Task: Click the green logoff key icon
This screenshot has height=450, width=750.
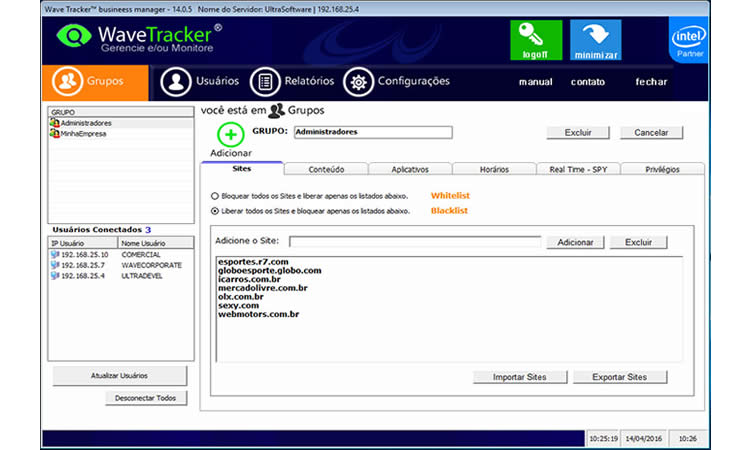Action: (529, 40)
